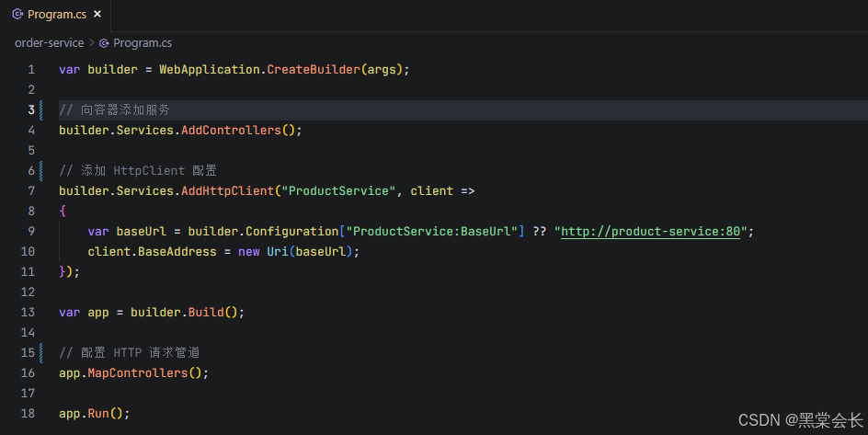This screenshot has height=435, width=868.
Task: Click the client lambda parameter on line 7
Action: [x=432, y=191]
